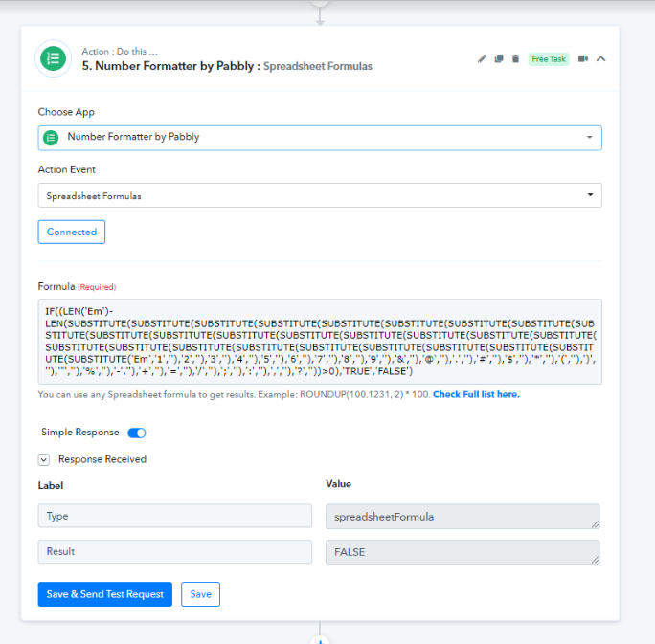Click the Connected button
Viewport: 655px width, 644px height.
(x=72, y=233)
